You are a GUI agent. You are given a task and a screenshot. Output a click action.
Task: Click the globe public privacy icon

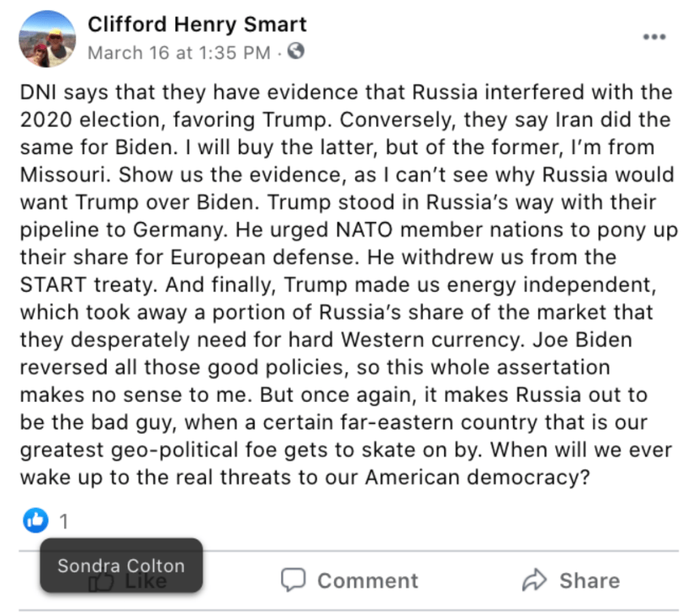(x=296, y=51)
